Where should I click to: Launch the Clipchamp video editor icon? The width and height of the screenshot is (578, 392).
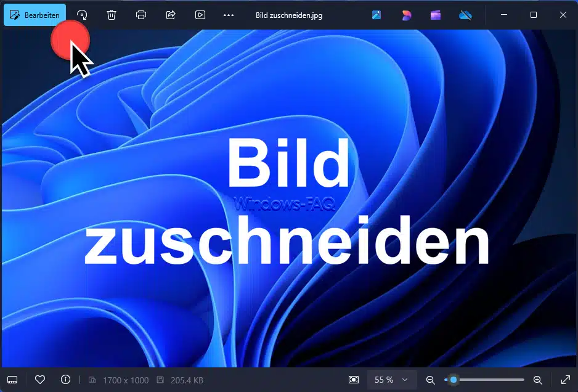[x=435, y=15]
